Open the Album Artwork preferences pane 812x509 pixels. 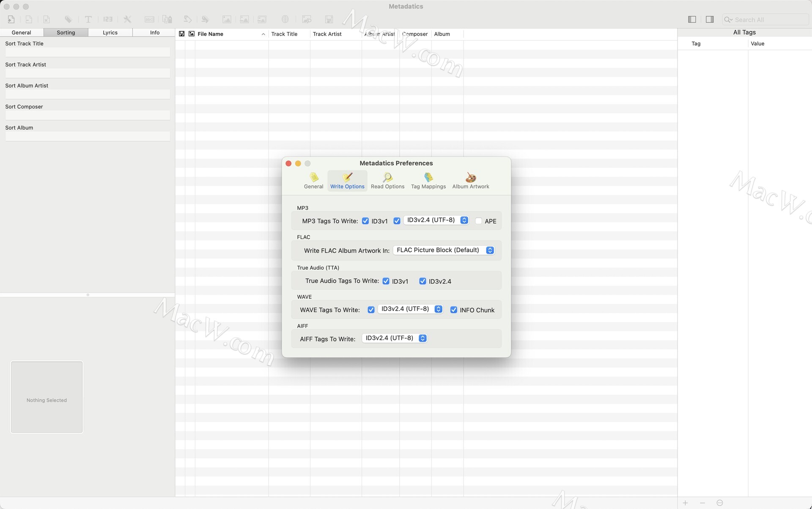pyautogui.click(x=470, y=181)
